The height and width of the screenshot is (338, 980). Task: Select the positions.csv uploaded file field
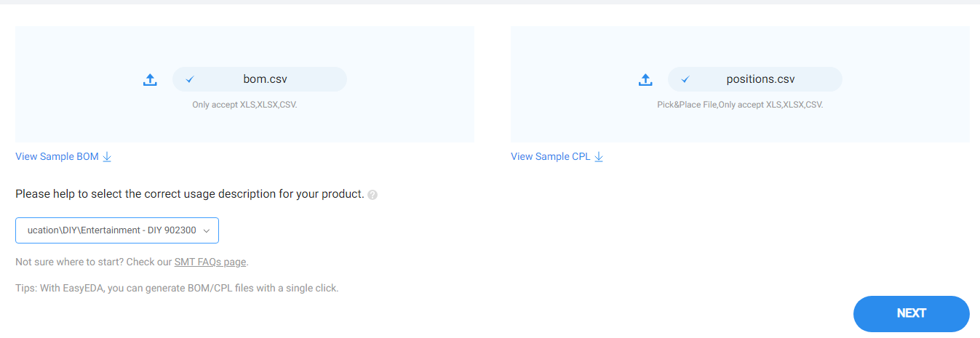[755, 79]
